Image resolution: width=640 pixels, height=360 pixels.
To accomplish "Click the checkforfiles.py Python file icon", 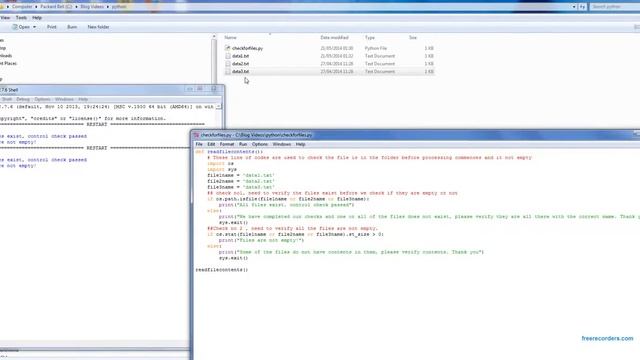I will pyautogui.click(x=227, y=48).
